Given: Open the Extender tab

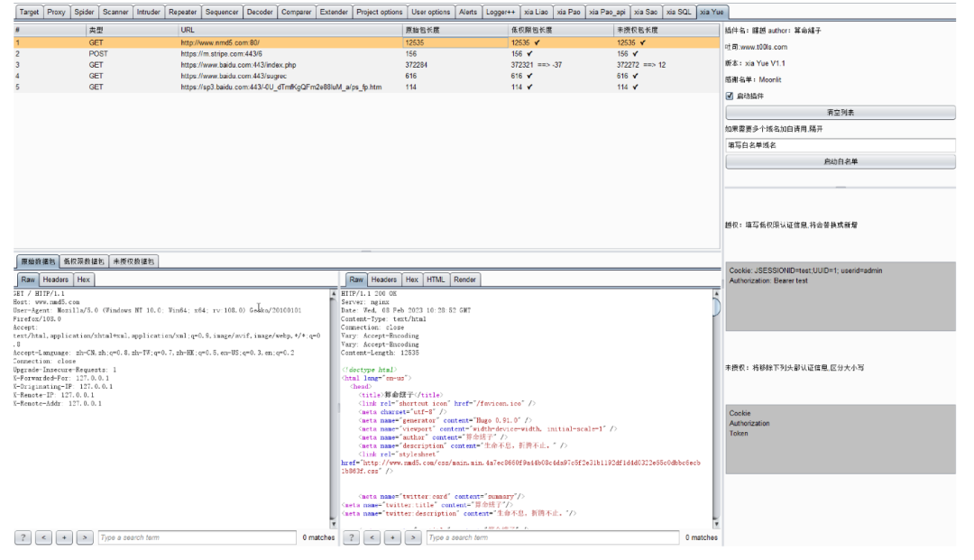Looking at the screenshot, I should [334, 12].
